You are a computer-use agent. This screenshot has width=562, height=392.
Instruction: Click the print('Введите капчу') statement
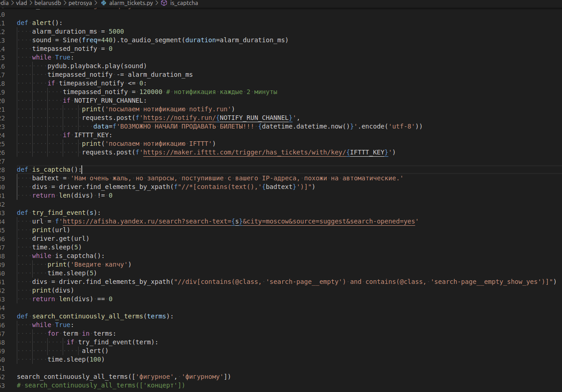89,264
